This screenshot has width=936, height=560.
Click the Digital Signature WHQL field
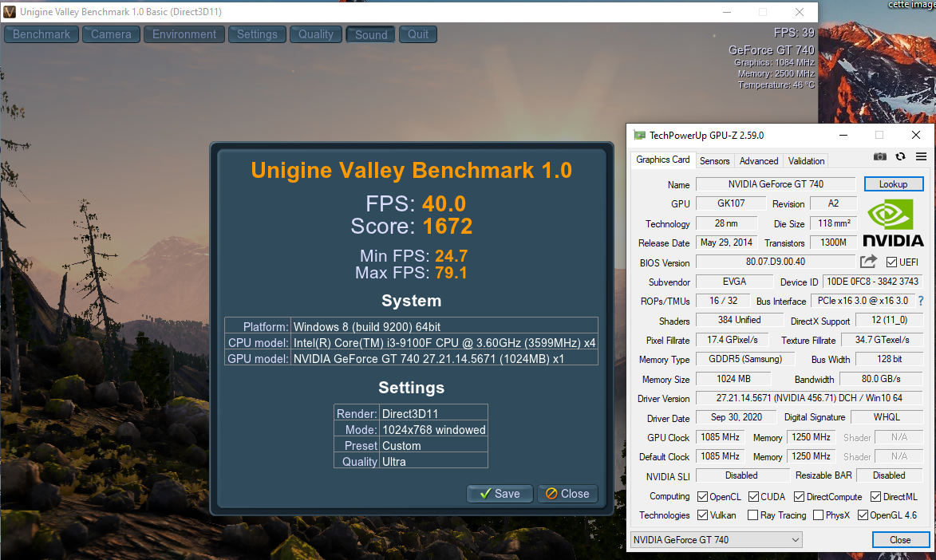887,417
